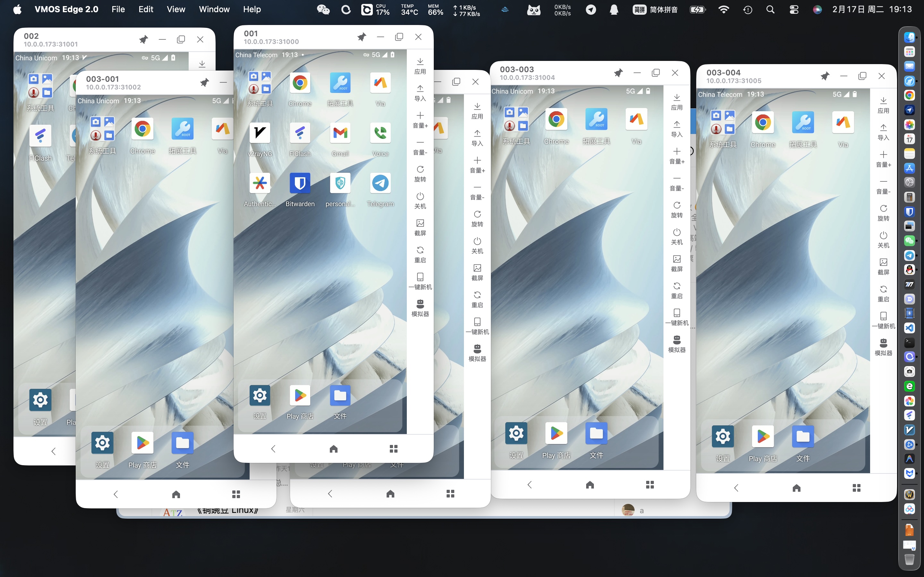This screenshot has height=577, width=924.
Task: Tap home button in window 001 navbar
Action: [x=333, y=449]
